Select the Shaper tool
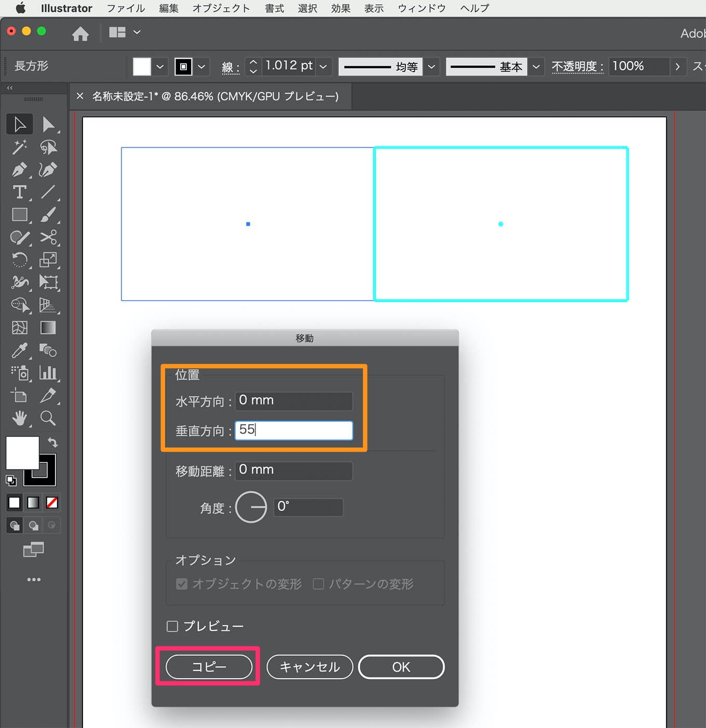Viewport: 706px width, 728px height. click(20, 237)
